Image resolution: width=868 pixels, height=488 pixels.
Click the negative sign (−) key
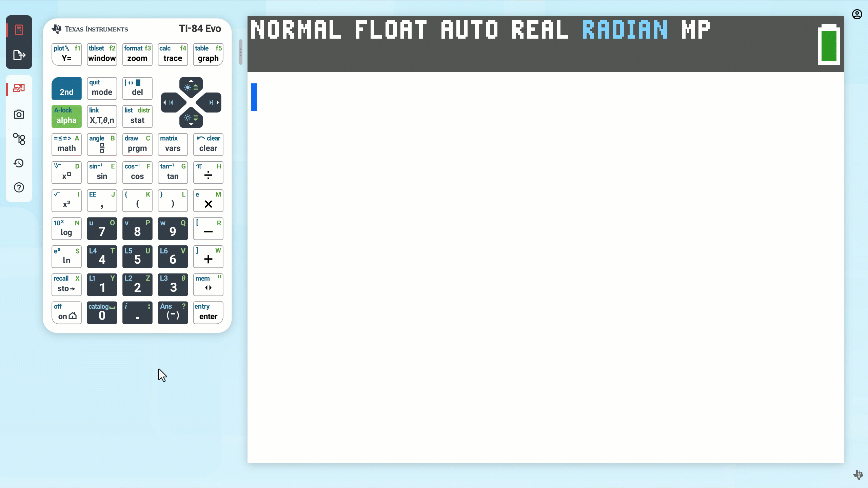point(173,313)
